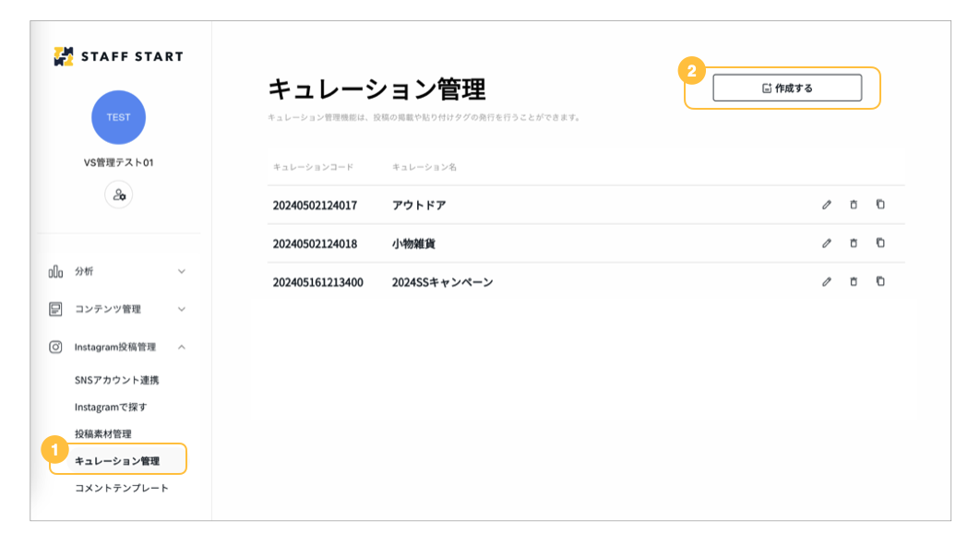The height and width of the screenshot is (544, 980).
Task: Expand the 分析 menu chevron
Action: [181, 272]
